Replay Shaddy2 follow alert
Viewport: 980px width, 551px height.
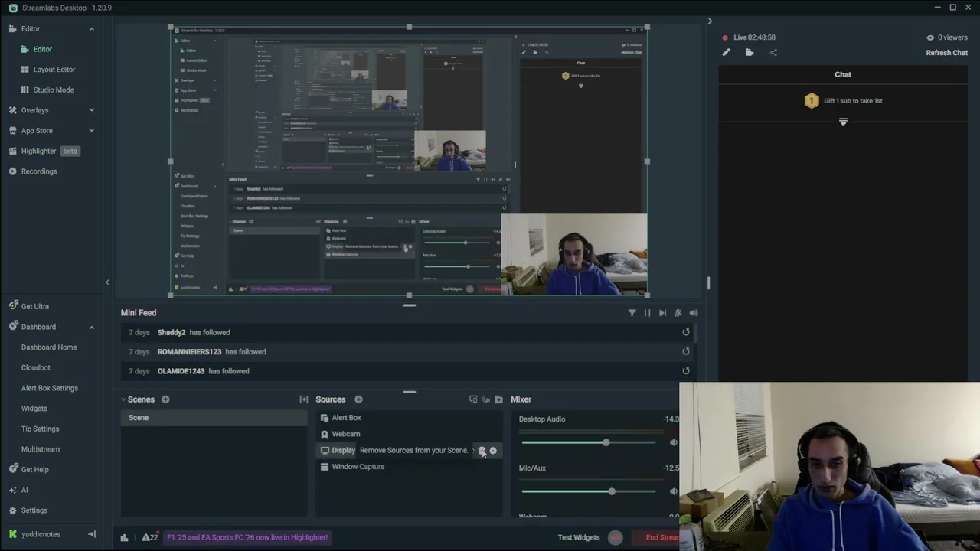(686, 332)
